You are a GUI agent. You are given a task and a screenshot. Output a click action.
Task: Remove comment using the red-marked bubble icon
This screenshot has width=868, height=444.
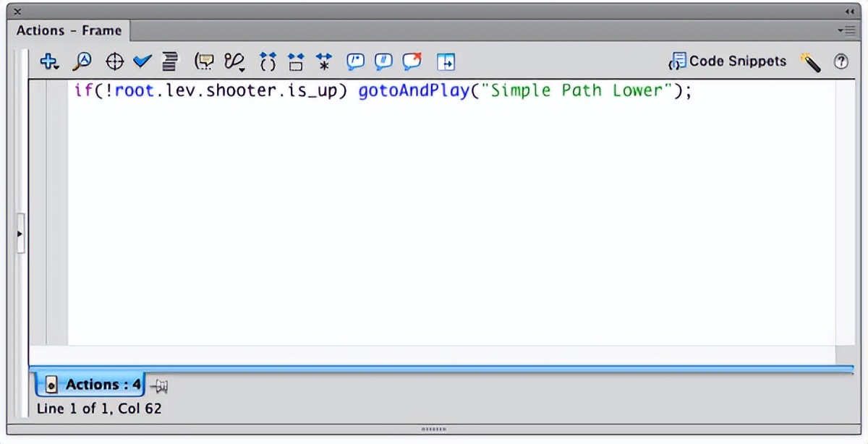click(412, 62)
